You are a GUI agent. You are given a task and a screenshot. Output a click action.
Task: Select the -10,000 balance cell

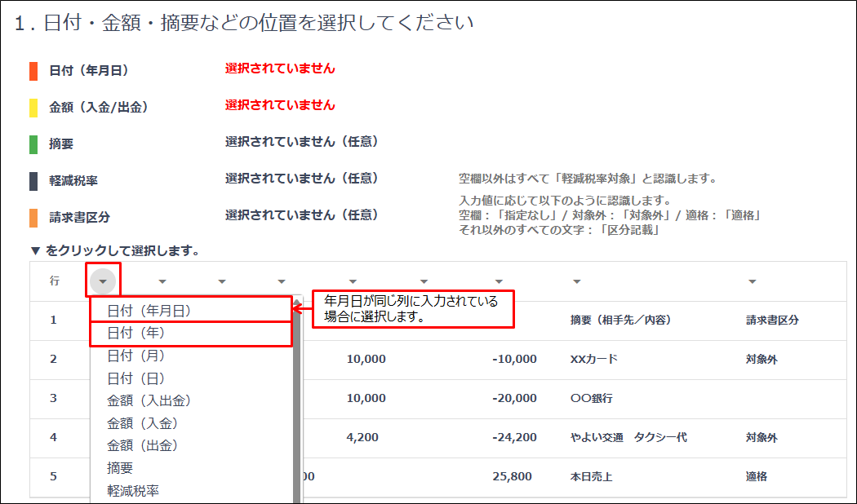pos(514,360)
